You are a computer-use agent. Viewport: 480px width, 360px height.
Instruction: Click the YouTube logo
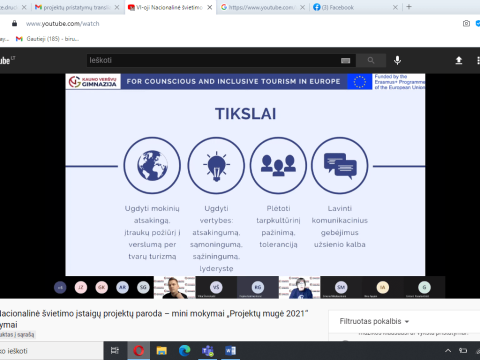(x=7, y=60)
